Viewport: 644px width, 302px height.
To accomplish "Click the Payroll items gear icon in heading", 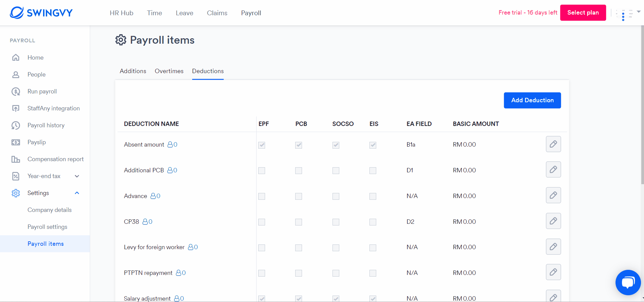I will pos(121,40).
